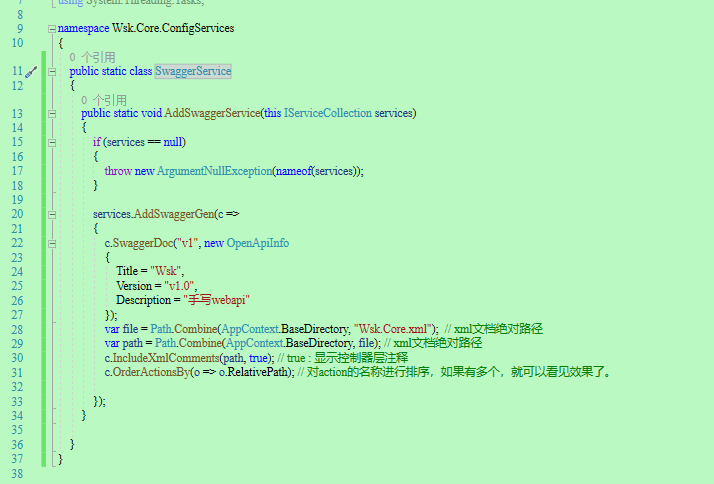Image resolution: width=714 pixels, height=484 pixels.
Task: Collapse the SwaggerService class block
Action: [x=52, y=72]
